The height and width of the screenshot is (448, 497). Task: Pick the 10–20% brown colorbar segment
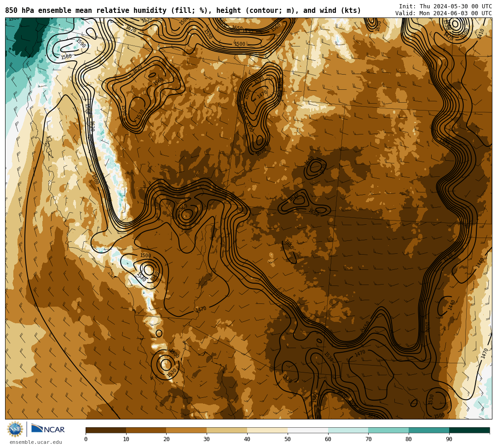[146, 430]
